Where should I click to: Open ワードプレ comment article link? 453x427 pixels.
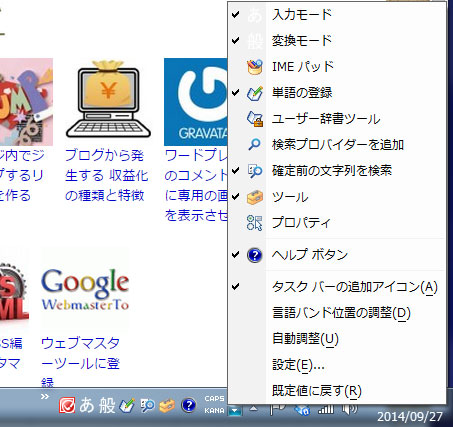pyautogui.click(x=196, y=185)
